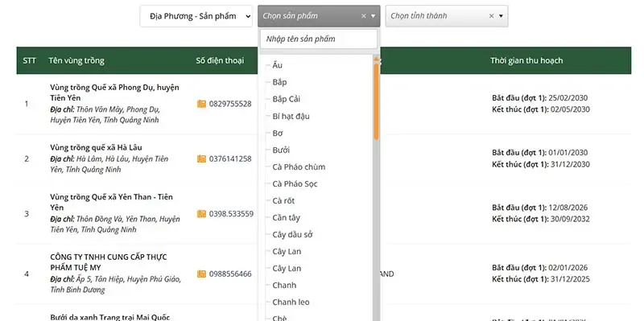Click harvest start date 25/02/2030
Screen dimensions: 644x321
(x=568, y=98)
